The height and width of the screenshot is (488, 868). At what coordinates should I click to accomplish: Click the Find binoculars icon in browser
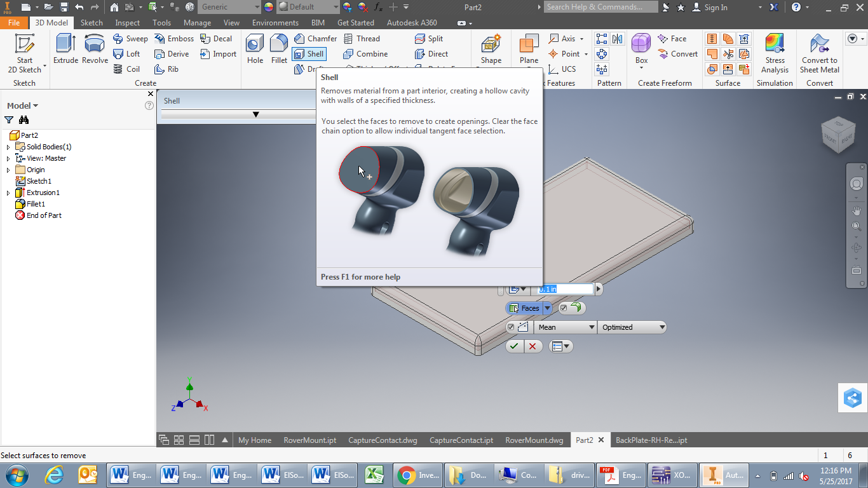(24, 119)
